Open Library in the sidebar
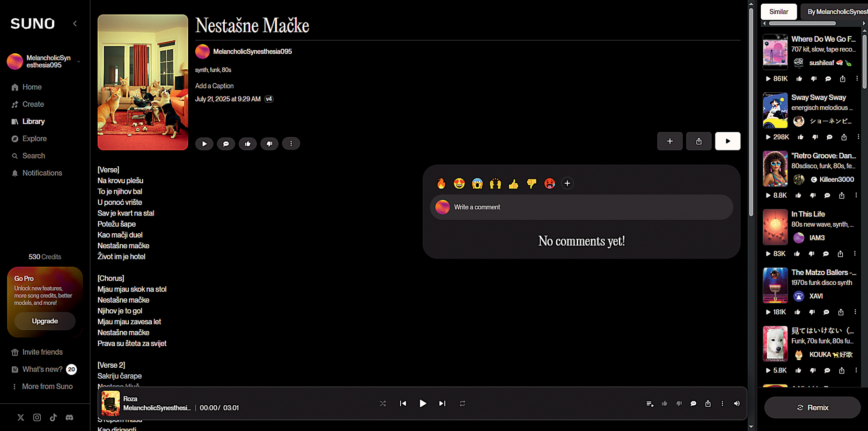 33,121
